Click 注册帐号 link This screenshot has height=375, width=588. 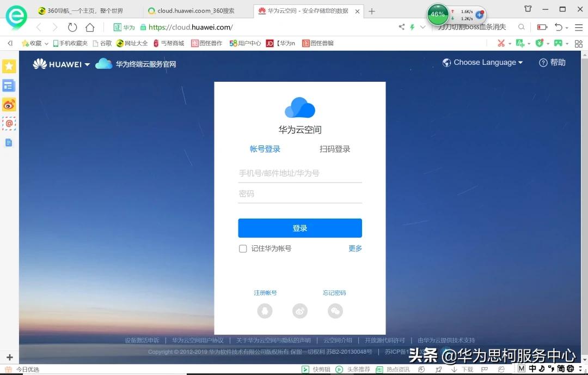266,293
